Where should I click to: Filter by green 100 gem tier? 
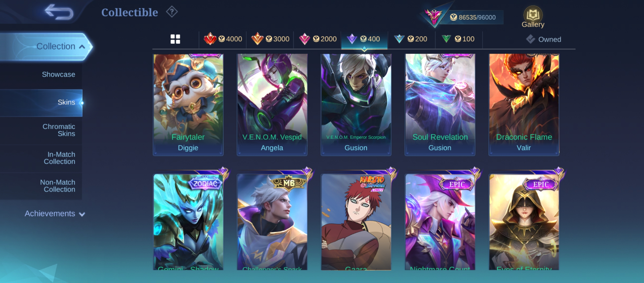(458, 39)
